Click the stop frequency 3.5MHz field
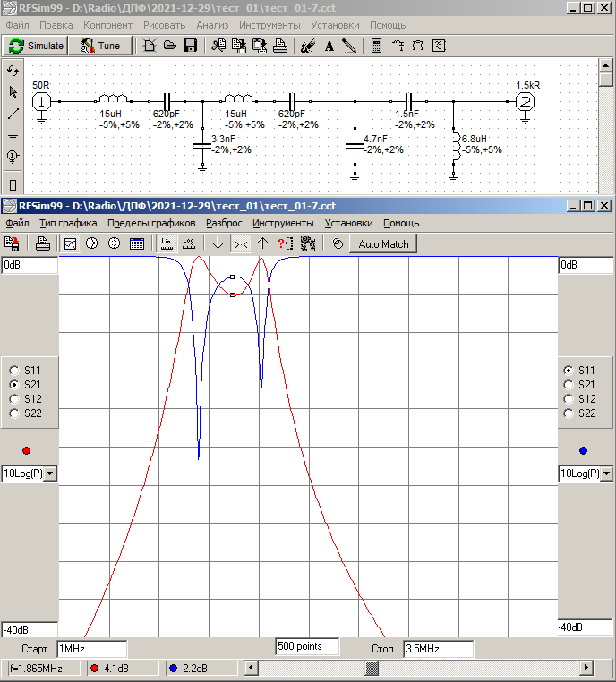The image size is (616, 682). click(439, 649)
